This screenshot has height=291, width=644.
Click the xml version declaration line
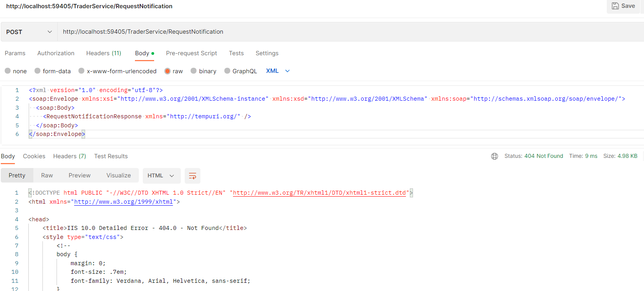pos(96,90)
